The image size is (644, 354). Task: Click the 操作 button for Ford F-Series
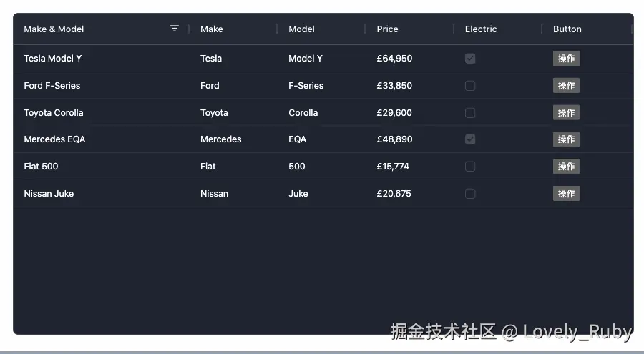click(566, 86)
